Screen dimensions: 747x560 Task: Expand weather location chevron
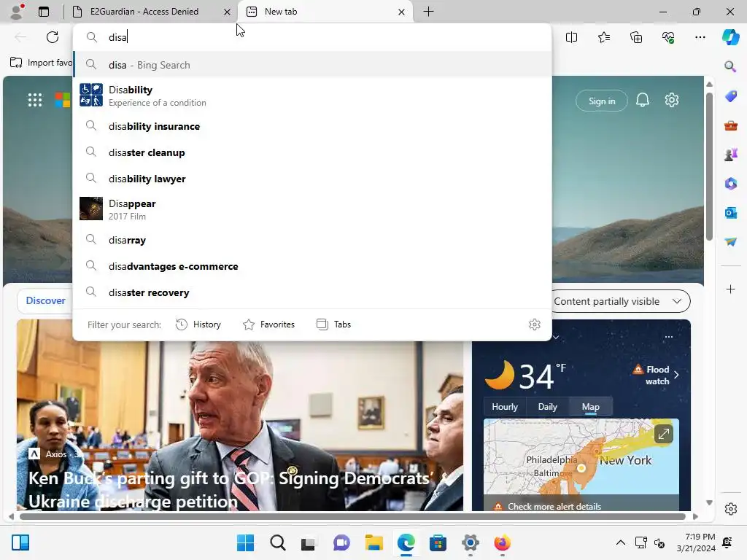[555, 337]
